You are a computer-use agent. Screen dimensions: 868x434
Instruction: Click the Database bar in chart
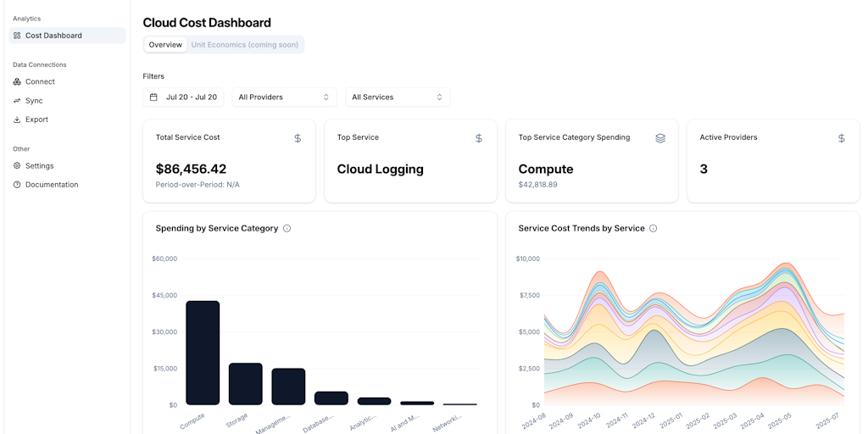pos(331,398)
